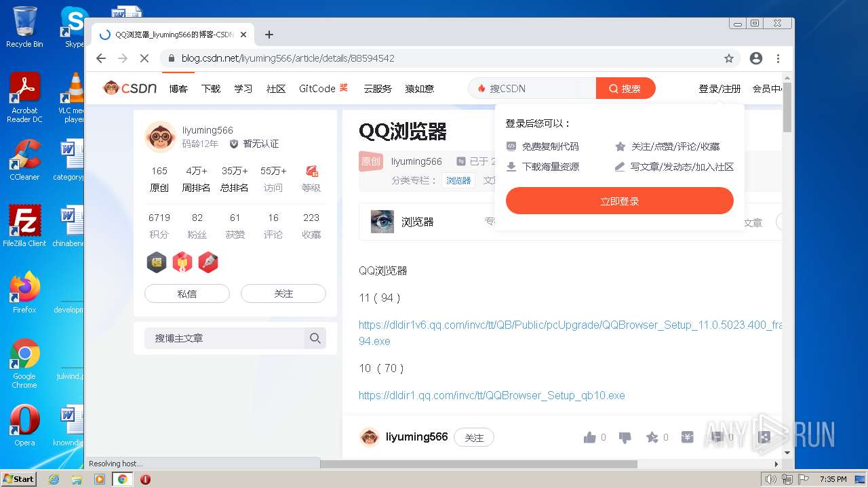Open GitCode in CSDN navigation
The image size is (868, 488).
[x=317, y=89]
